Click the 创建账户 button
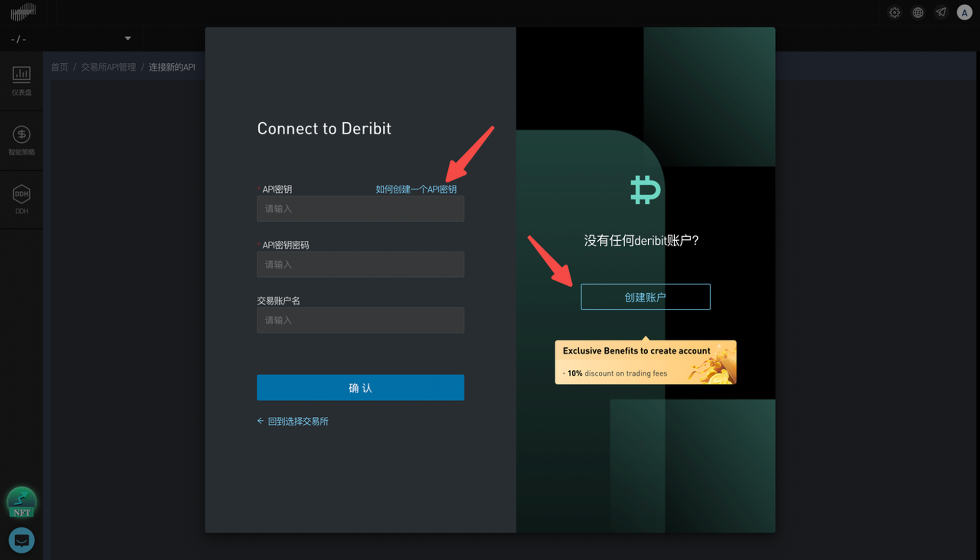The height and width of the screenshot is (560, 980). (645, 297)
